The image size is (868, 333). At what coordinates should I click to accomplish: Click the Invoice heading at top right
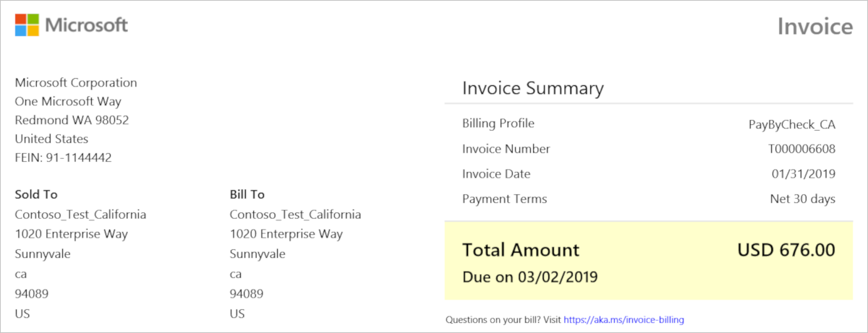(815, 27)
